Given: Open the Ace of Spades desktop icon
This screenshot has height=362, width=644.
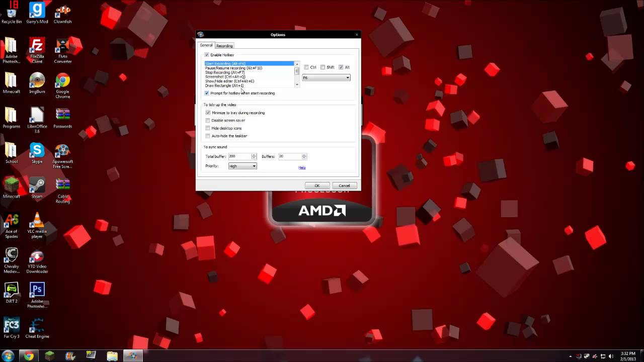Looking at the screenshot, I should 12,225.
